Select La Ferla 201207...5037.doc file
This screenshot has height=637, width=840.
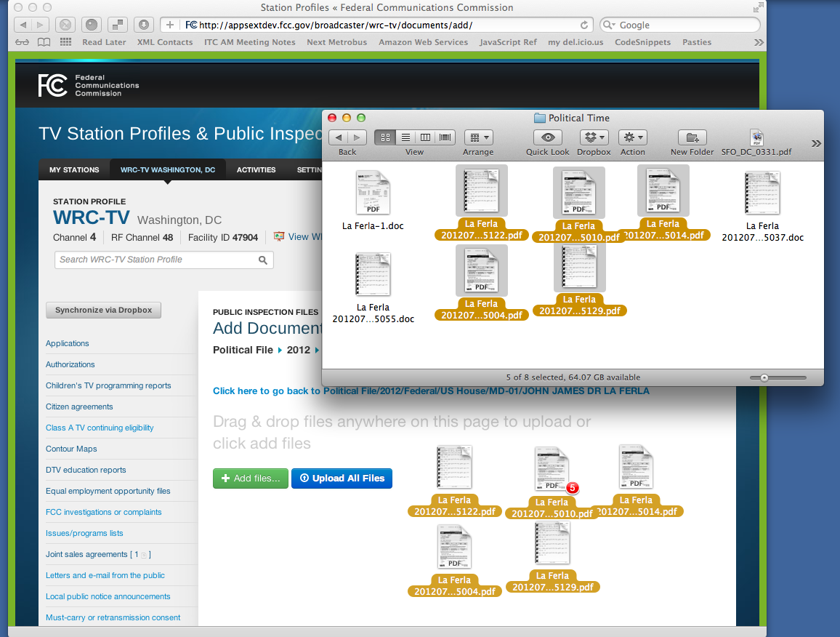762,193
